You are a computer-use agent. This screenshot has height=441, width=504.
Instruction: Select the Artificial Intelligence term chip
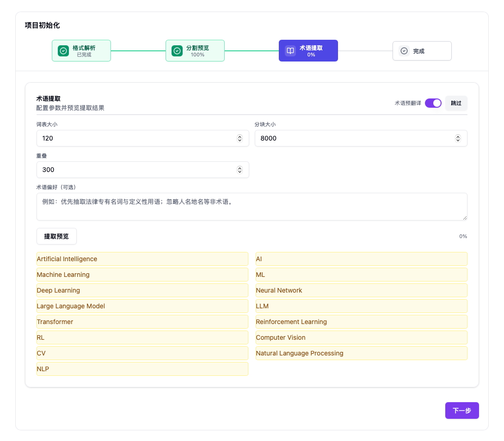[142, 259]
